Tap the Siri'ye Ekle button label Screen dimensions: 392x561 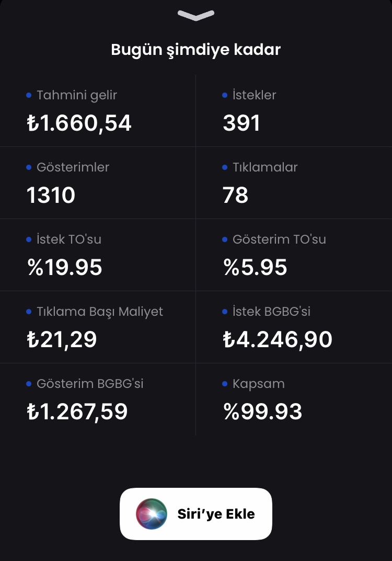click(216, 514)
